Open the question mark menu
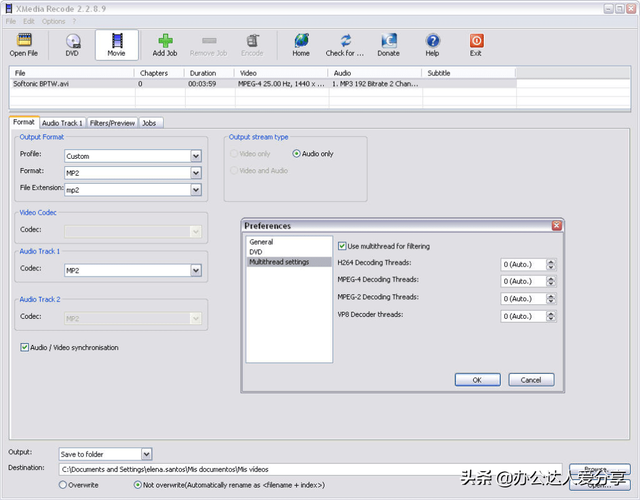640x500 pixels. pos(74,21)
